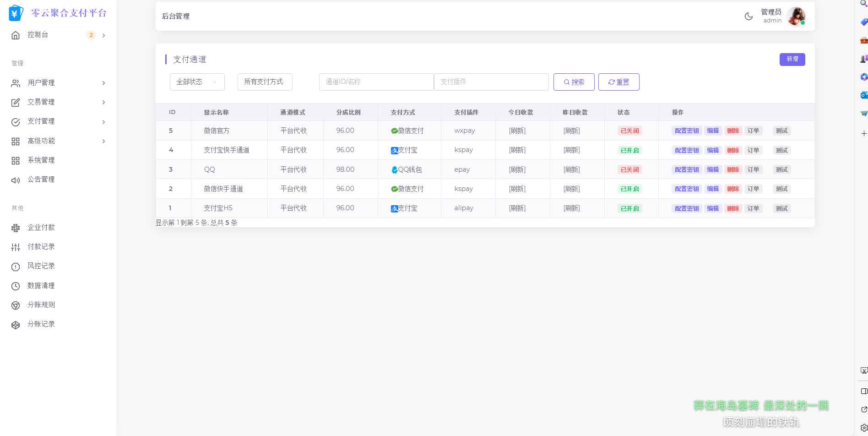This screenshot has width=868, height=436.
Task: Click the QQ钱包 wallet icon in QQ row
Action: click(395, 169)
